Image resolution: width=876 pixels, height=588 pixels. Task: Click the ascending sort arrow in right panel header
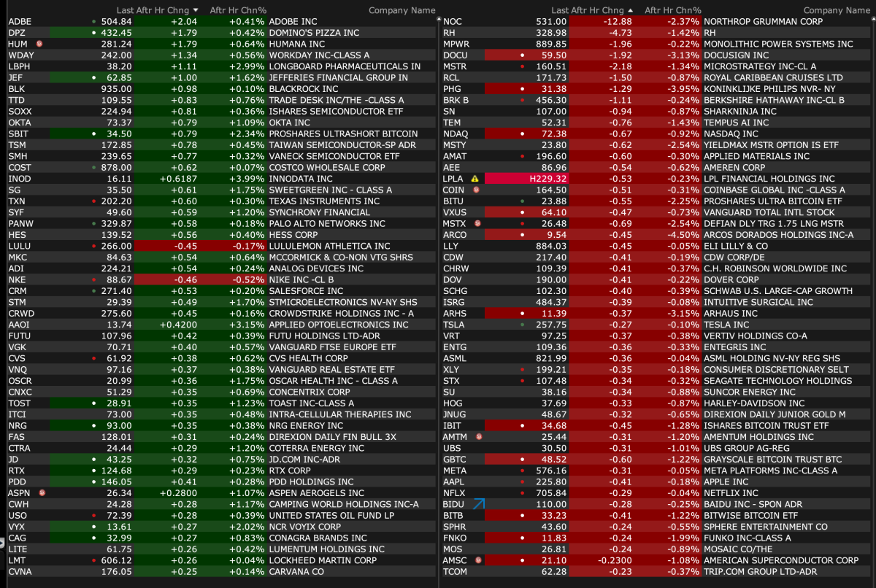point(630,11)
